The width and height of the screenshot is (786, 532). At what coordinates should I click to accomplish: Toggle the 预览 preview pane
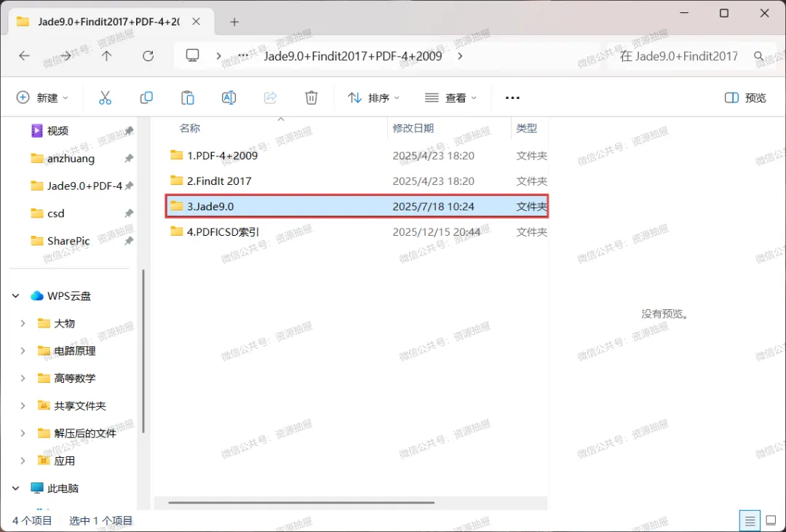745,98
